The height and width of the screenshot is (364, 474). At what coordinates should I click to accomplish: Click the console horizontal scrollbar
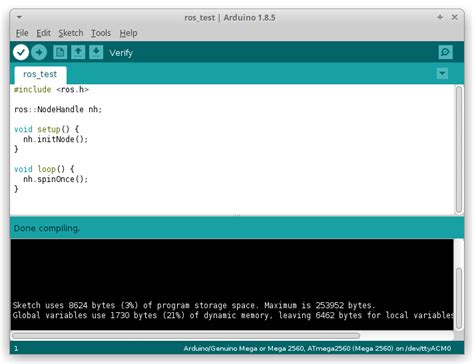(x=186, y=335)
